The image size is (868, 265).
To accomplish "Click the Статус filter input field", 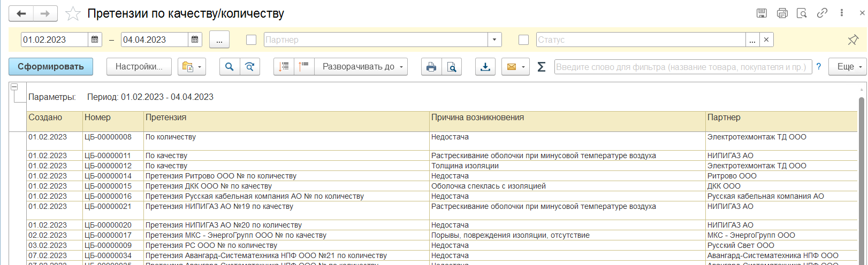I will pos(641,40).
